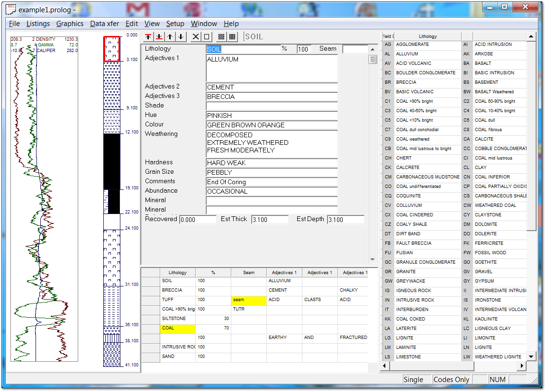546x392 pixels.
Task: Click the go-to-last-record arrow icon
Action: (x=159, y=37)
